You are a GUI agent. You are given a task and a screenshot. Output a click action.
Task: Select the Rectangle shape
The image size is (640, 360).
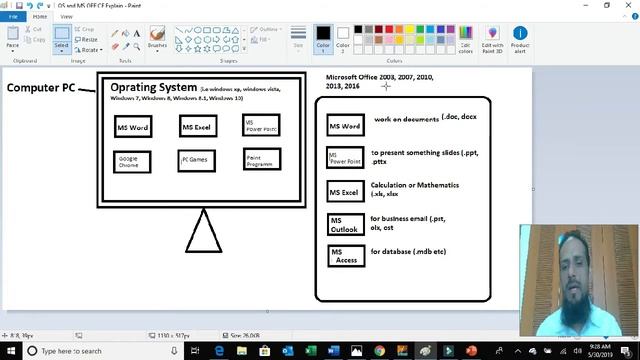pos(207,30)
